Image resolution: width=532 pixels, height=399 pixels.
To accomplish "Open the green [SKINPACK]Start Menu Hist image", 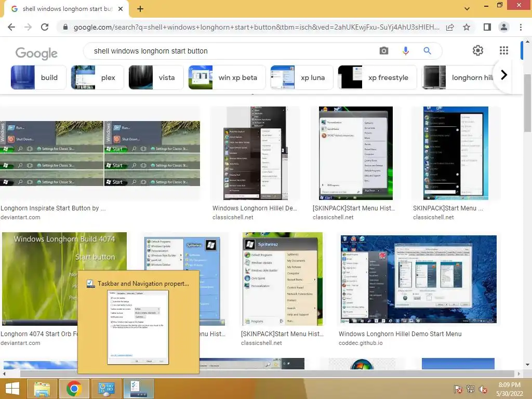I will (355, 153).
